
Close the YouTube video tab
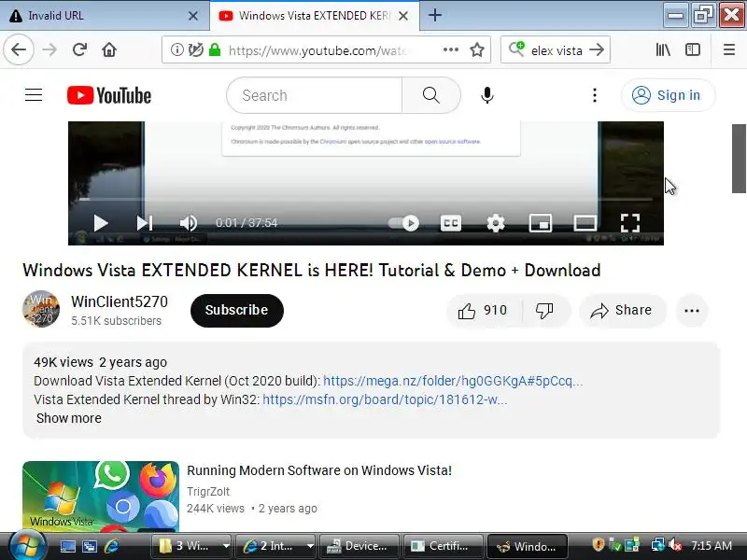point(403,16)
